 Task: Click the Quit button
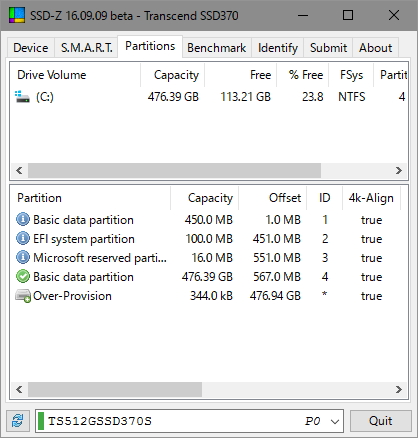[x=381, y=421]
